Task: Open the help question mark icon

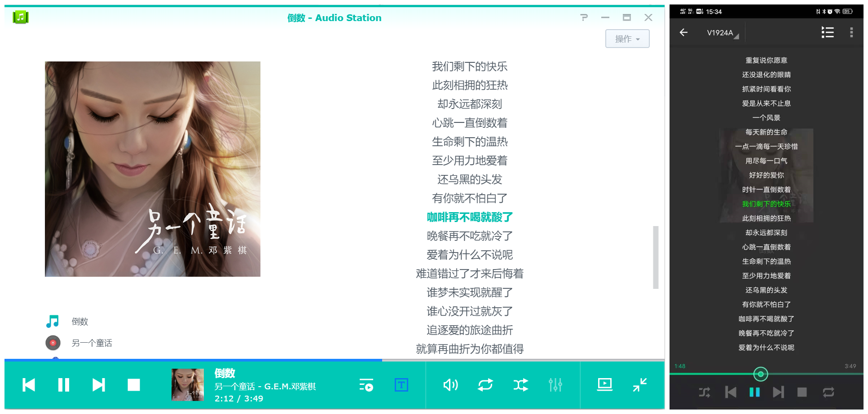Action: click(584, 17)
